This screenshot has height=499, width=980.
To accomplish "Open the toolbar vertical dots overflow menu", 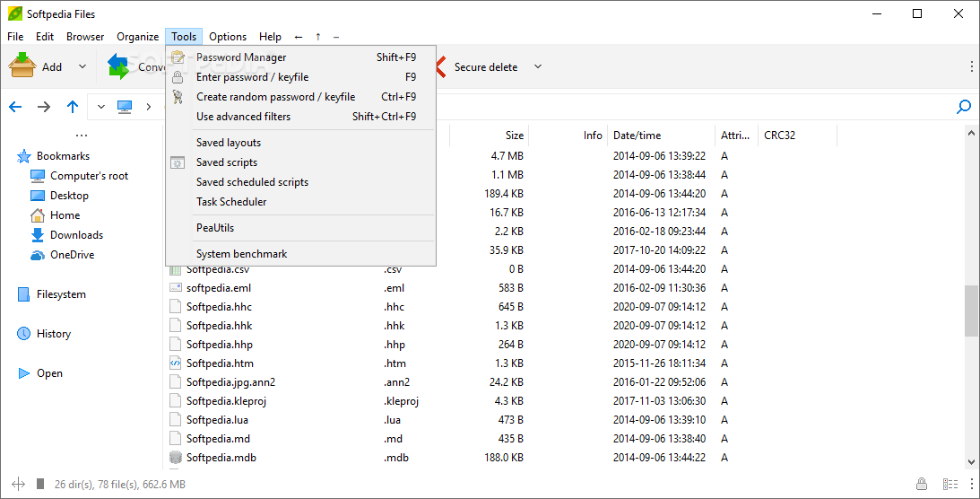I will (971, 66).
